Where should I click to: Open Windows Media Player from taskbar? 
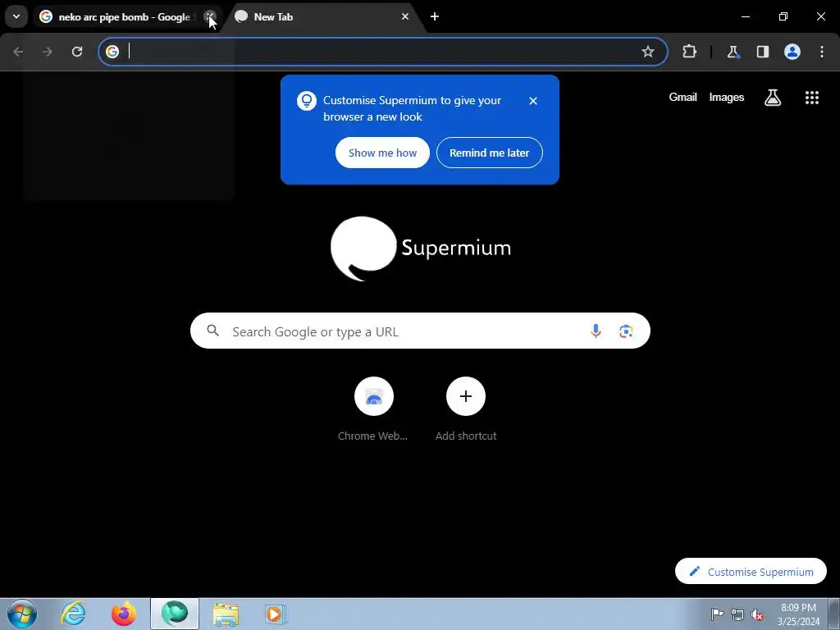coord(276,614)
